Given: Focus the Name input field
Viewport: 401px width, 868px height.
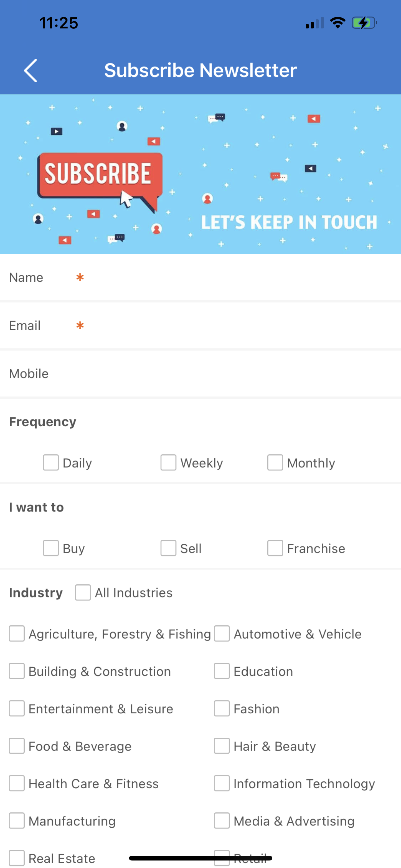Looking at the screenshot, I should tap(200, 278).
